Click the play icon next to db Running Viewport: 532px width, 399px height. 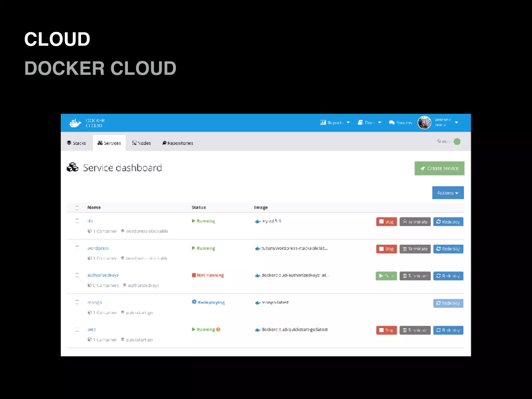(194, 221)
